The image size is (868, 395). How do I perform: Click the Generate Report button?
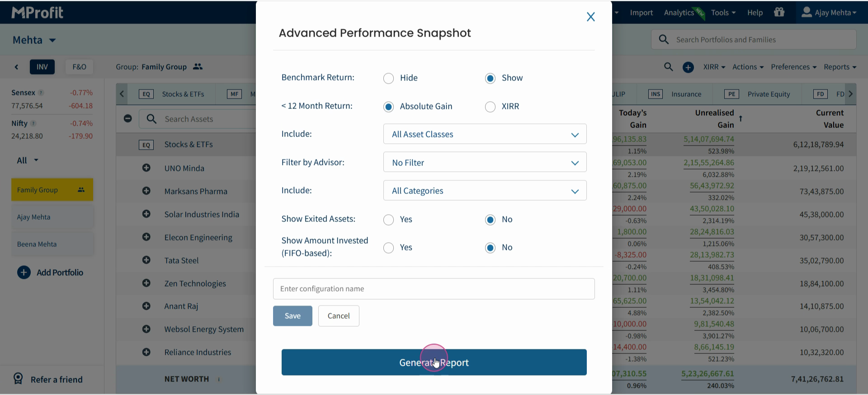click(434, 362)
